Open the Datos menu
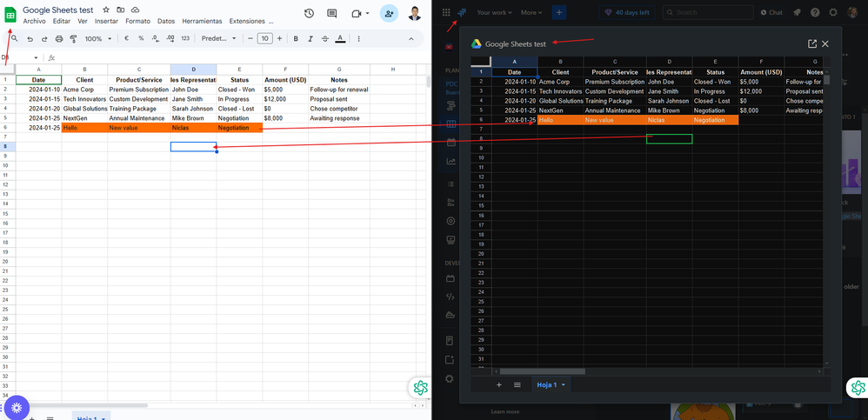The image size is (868, 420). coord(165,21)
